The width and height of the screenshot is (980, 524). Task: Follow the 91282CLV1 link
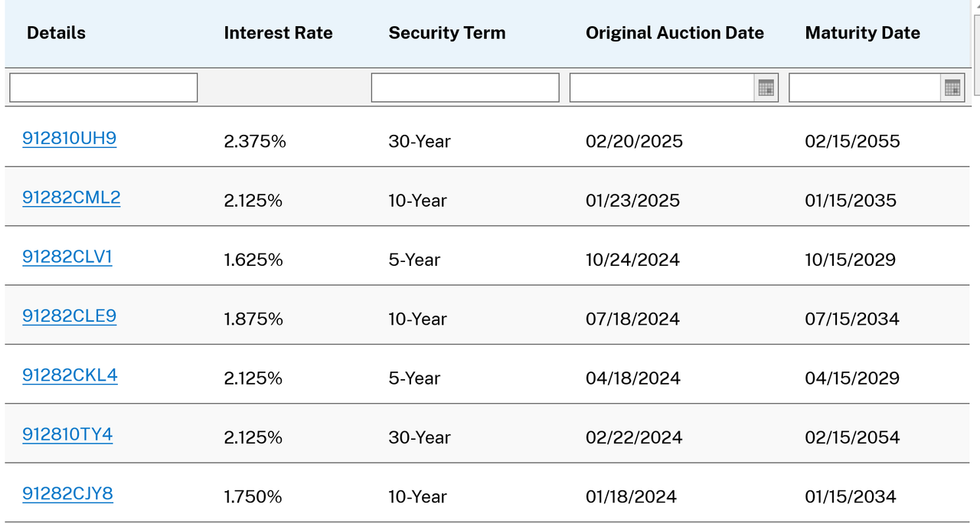[x=67, y=257]
